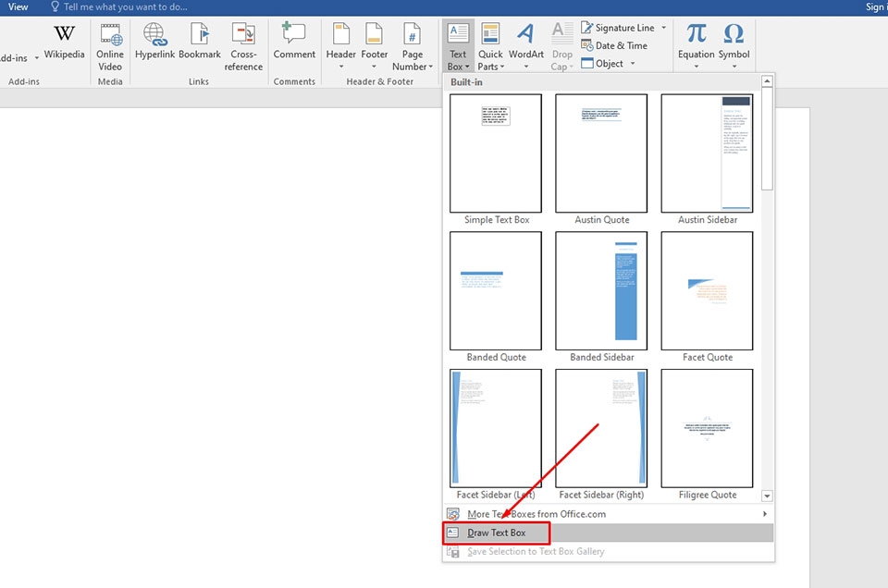
Task: Expand the Signature Line dropdown arrow
Action: click(664, 28)
